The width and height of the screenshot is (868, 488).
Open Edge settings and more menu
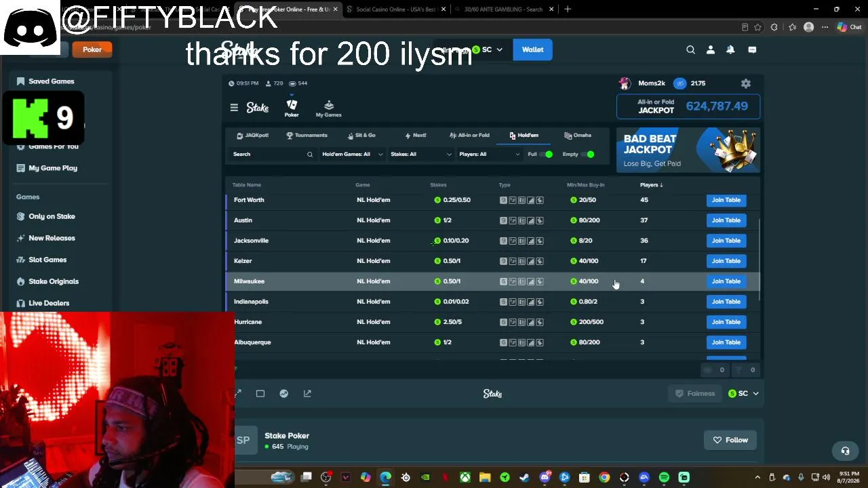click(x=825, y=27)
